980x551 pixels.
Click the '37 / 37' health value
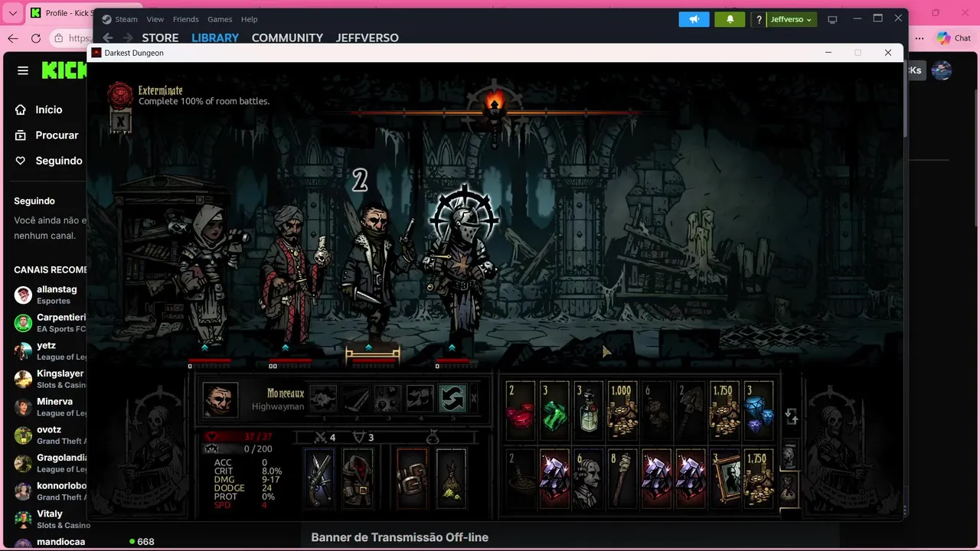coord(258,436)
